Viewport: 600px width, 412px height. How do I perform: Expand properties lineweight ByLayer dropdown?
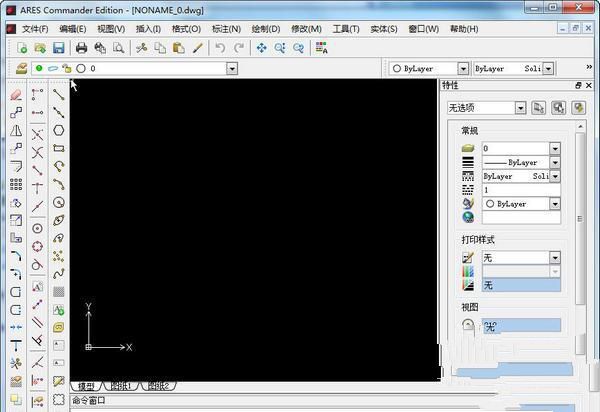555,163
